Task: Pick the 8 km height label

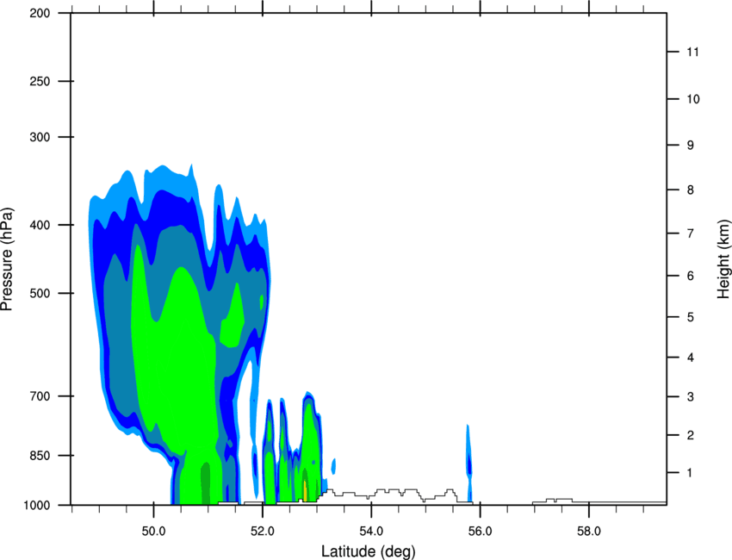Action: (x=691, y=190)
